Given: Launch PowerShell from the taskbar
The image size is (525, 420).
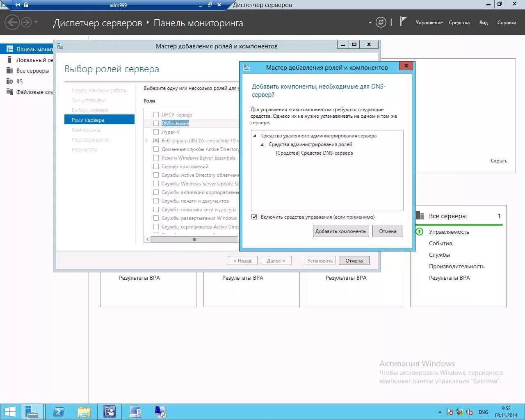Looking at the screenshot, I should (x=58, y=412).
